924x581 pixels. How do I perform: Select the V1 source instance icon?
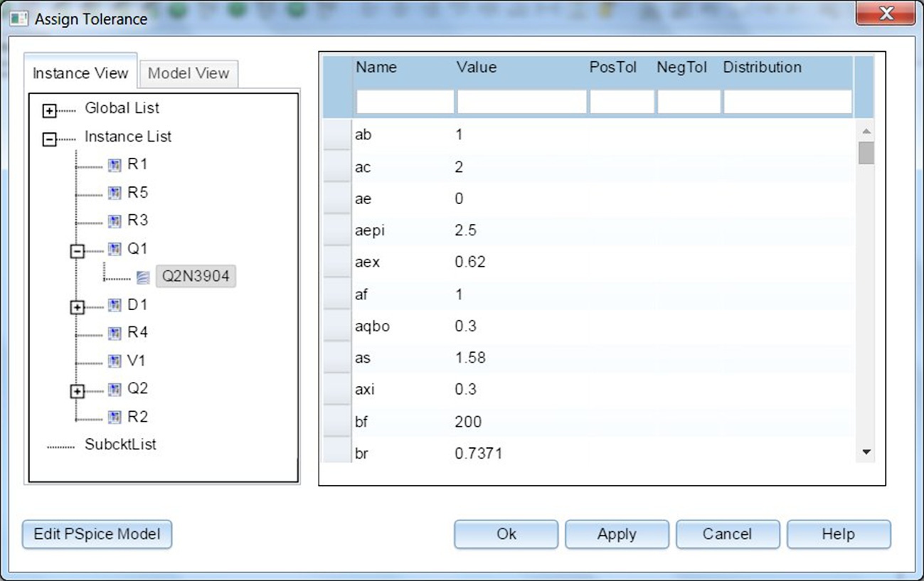pos(115,361)
